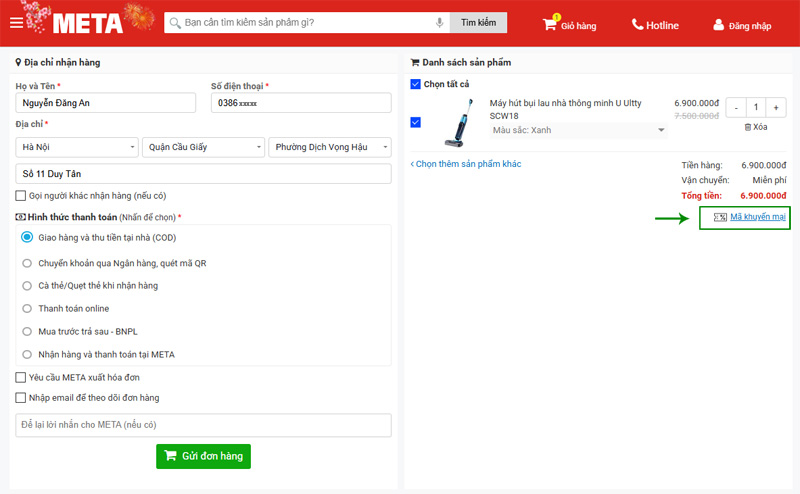The height and width of the screenshot is (494, 800).
Task: Enable Yêu cầu META xuất hóa đơn
Action: tap(21, 377)
